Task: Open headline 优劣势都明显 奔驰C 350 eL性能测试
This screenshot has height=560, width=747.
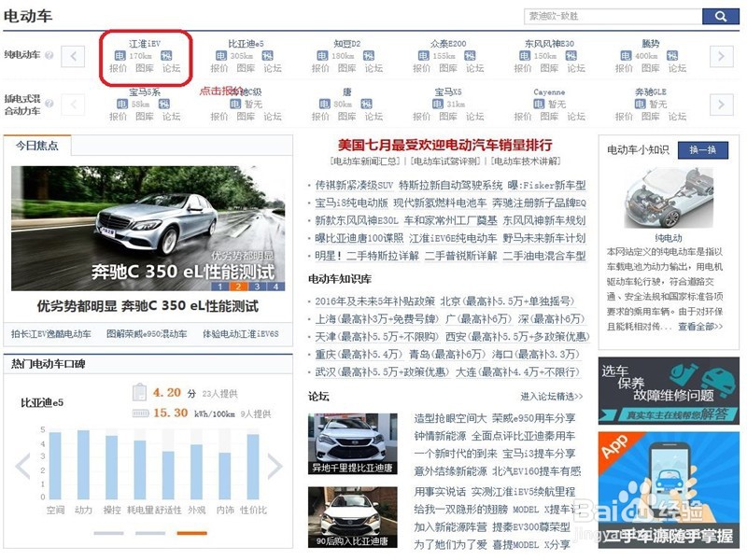Action: click(148, 306)
